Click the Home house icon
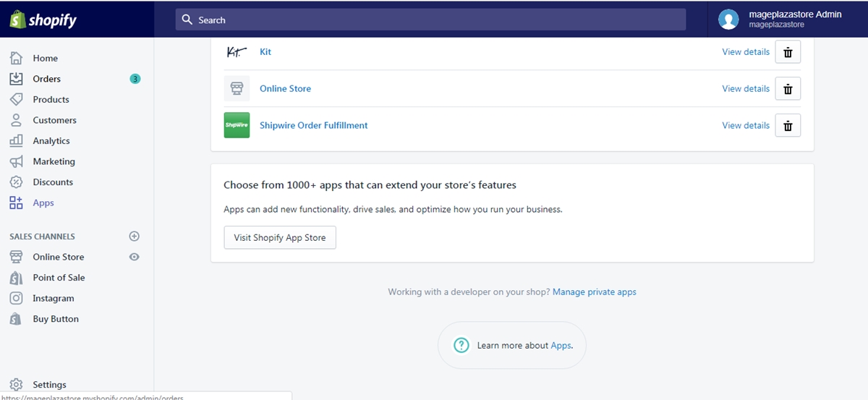 tap(16, 58)
